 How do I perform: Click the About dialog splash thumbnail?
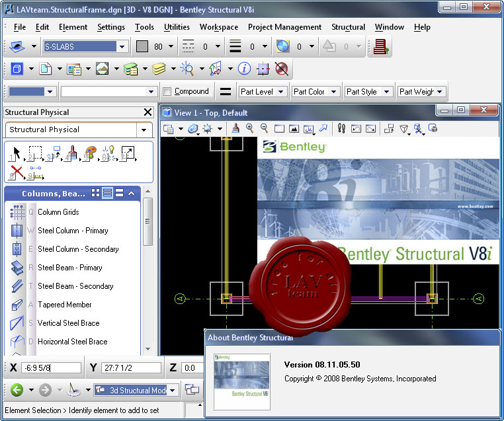[x=241, y=381]
